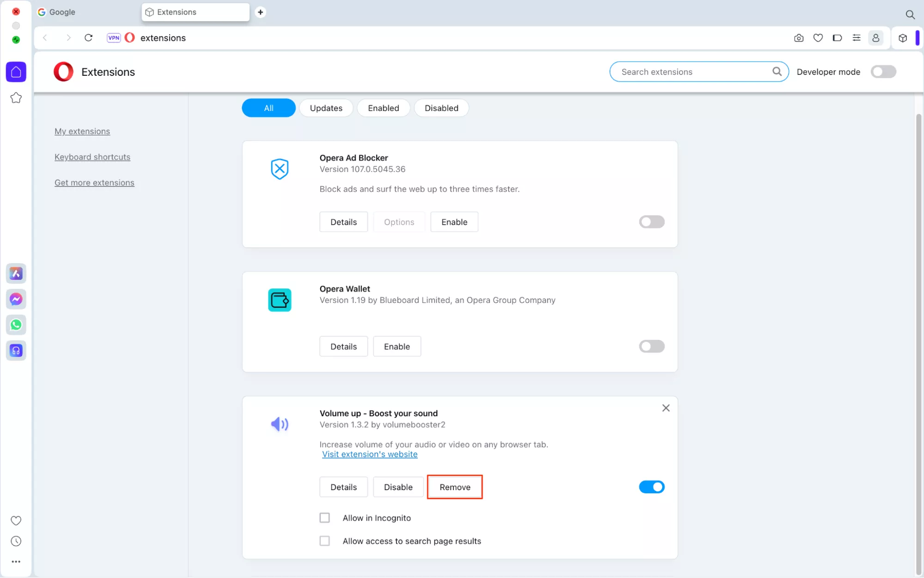Select the Enabled filter tab
Screen dimensions: 924x578
(383, 108)
